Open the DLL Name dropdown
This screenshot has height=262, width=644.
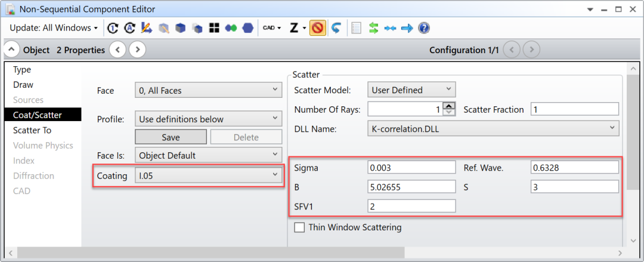pos(493,128)
